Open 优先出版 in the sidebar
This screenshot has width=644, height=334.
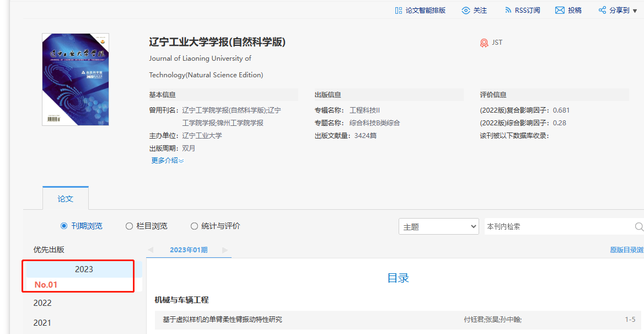(49, 250)
